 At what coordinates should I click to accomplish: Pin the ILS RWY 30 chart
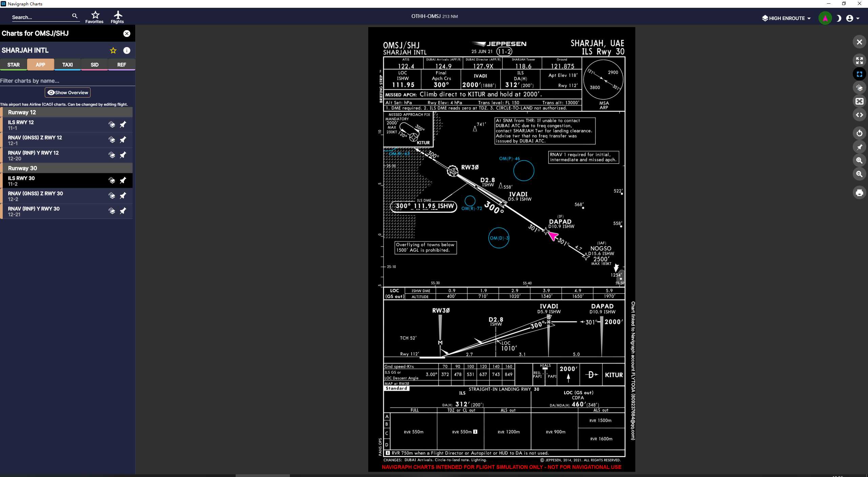(123, 180)
